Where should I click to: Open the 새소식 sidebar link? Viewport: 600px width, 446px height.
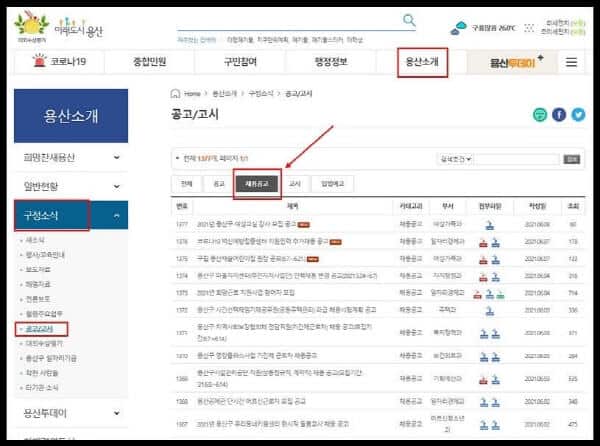click(35, 240)
